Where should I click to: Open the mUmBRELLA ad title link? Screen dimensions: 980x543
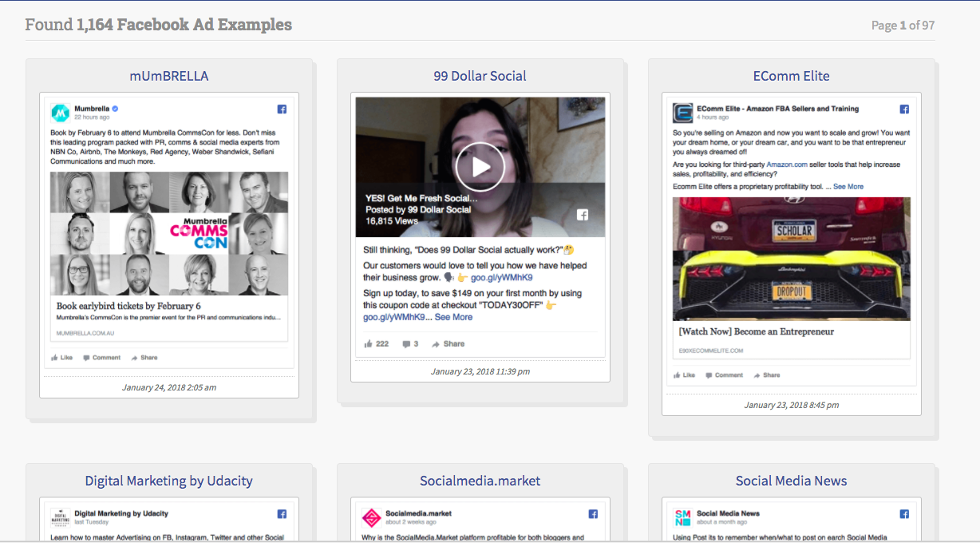point(169,76)
